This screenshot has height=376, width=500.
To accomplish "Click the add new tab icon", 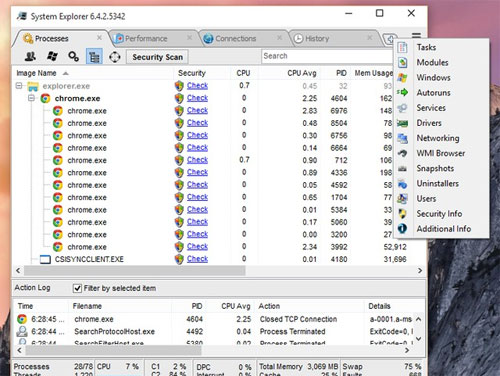I will click(389, 39).
